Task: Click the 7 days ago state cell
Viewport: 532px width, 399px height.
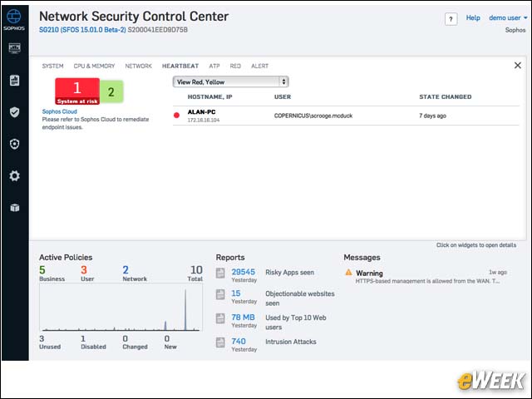Action: point(432,116)
